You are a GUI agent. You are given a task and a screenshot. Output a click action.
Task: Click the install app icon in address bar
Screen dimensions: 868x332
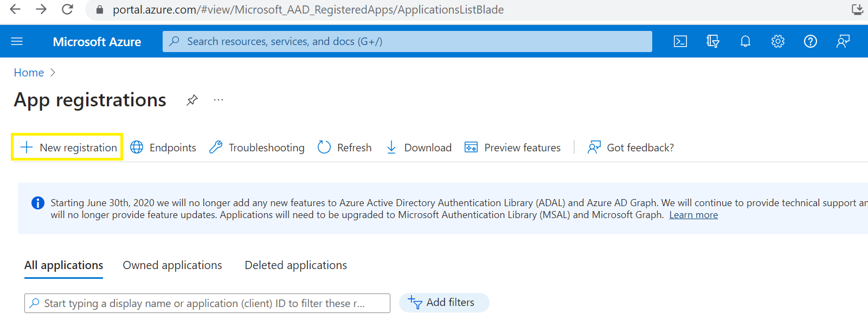[x=857, y=9]
